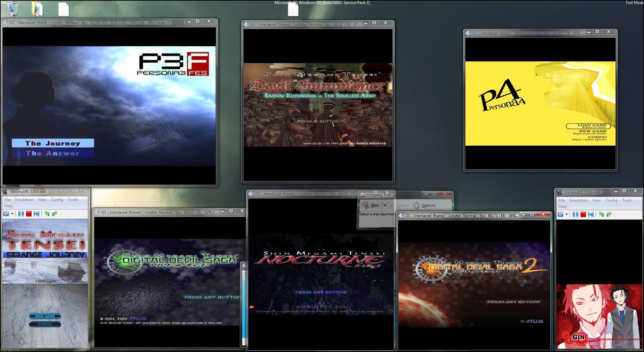Open the Tools menu in left DeSmuME
This screenshot has height=352, width=644.
pos(72,200)
